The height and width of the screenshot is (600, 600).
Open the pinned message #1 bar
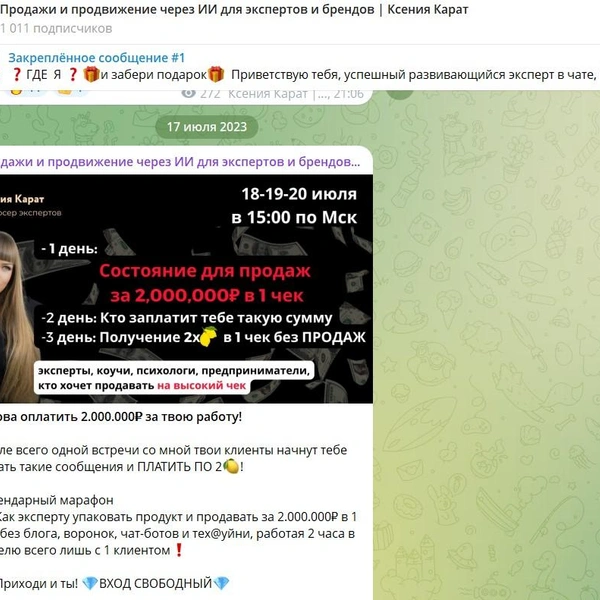[300, 67]
